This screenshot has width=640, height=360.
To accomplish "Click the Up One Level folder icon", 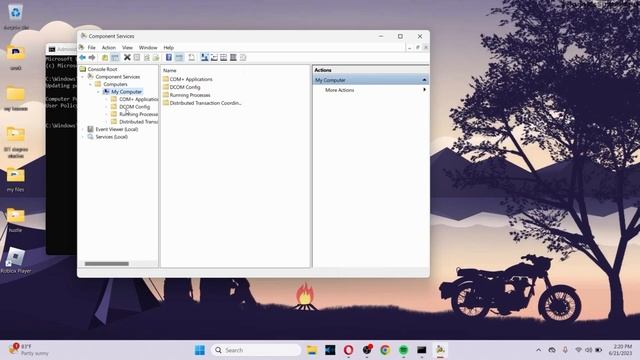I will click(105, 58).
